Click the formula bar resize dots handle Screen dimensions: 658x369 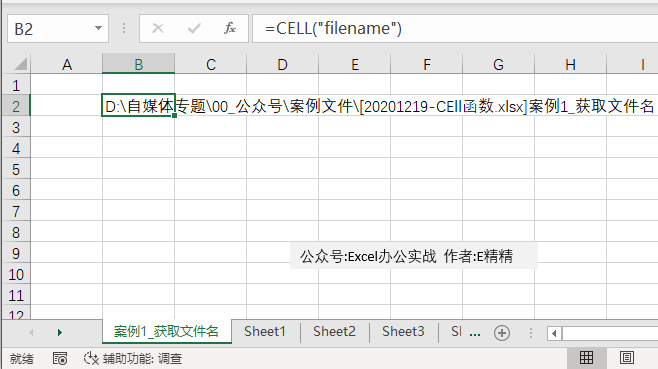point(124,28)
